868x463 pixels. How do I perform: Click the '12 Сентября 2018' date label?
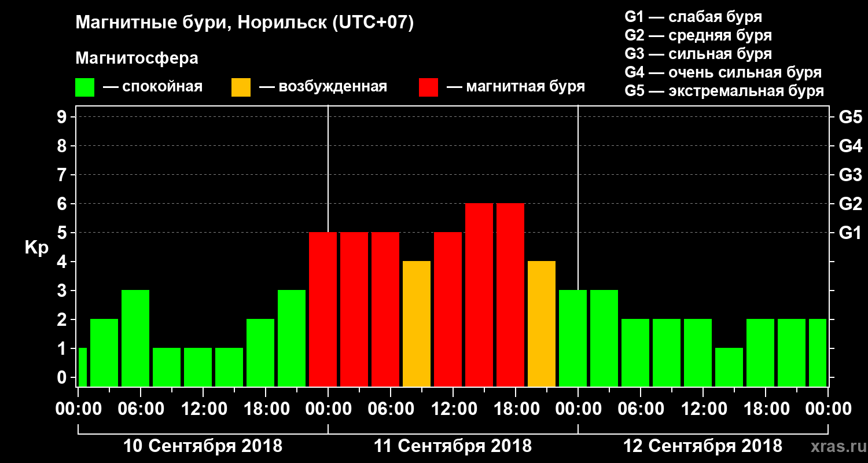[x=703, y=446]
